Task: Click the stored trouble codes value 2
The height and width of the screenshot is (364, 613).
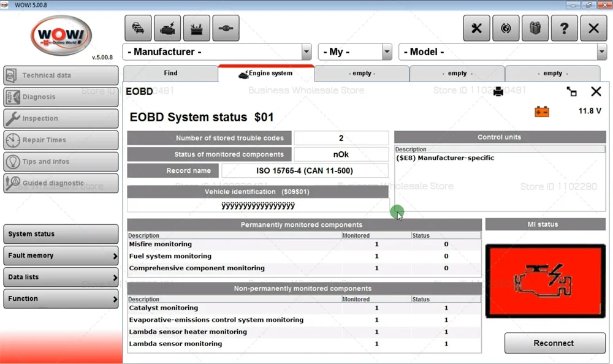Action: click(x=341, y=138)
